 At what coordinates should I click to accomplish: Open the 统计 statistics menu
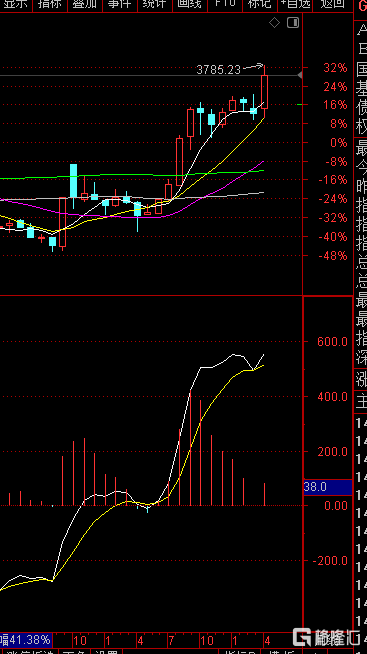154,4
